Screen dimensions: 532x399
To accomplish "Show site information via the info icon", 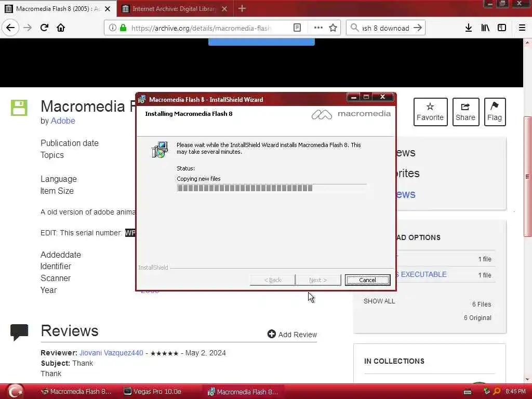I will 112,28.
